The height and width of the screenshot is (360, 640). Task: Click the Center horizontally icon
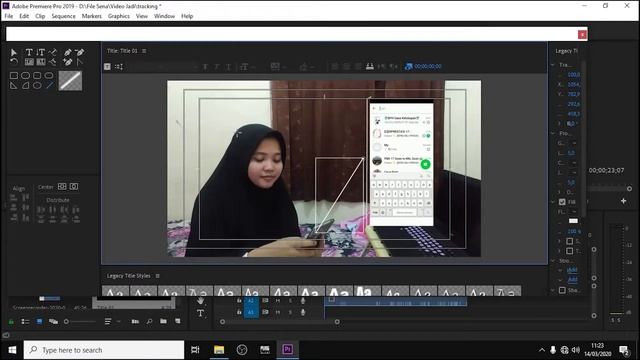tap(74, 187)
